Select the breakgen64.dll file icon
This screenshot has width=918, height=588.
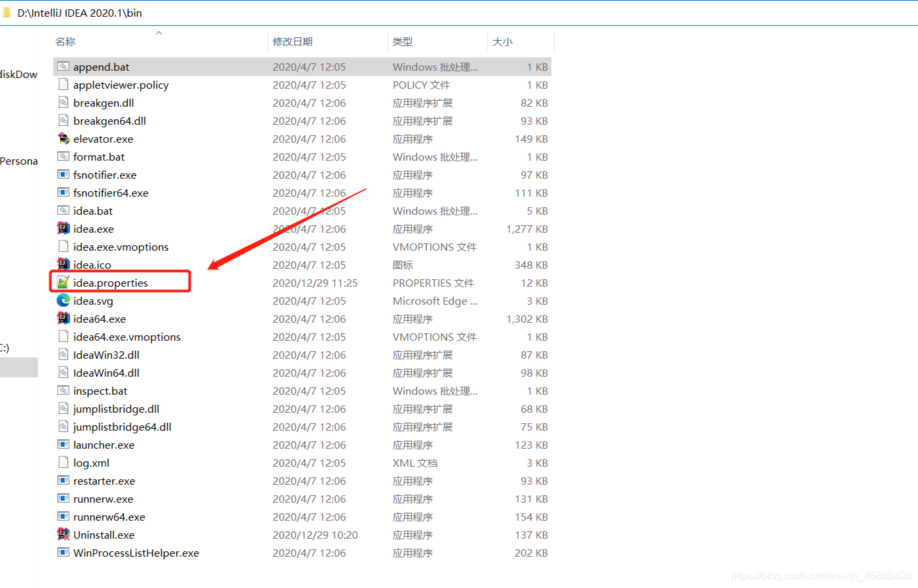63,121
